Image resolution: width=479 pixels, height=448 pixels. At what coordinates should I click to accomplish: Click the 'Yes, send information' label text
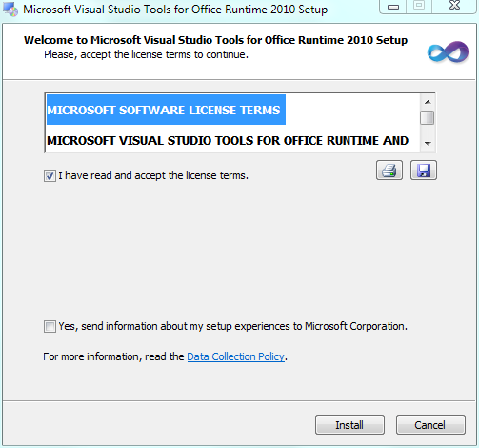[x=233, y=326]
